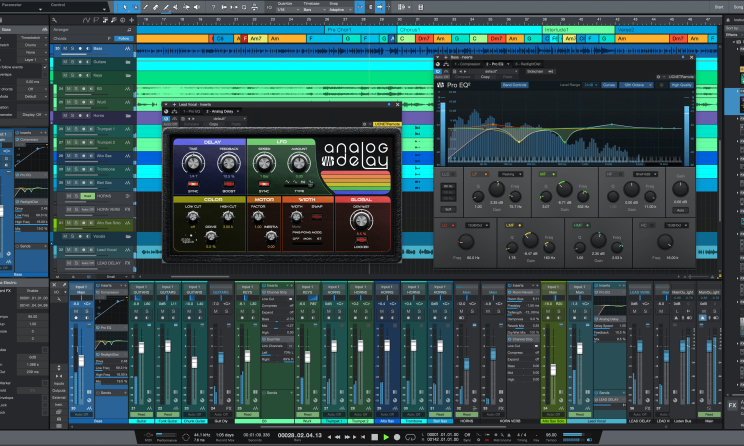Open the Timebase Bars dropdown

(314, 9)
